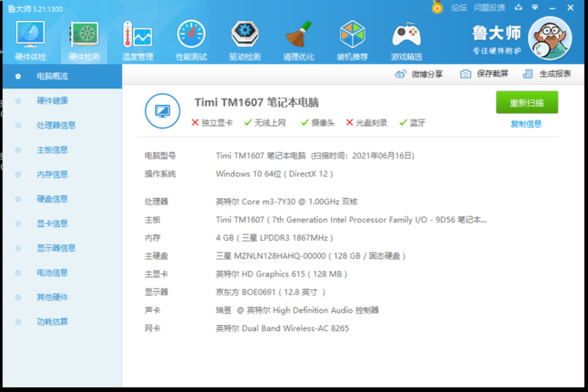Click the HD Graphics 615 text
The width and height of the screenshot is (588, 392).
(x=281, y=274)
